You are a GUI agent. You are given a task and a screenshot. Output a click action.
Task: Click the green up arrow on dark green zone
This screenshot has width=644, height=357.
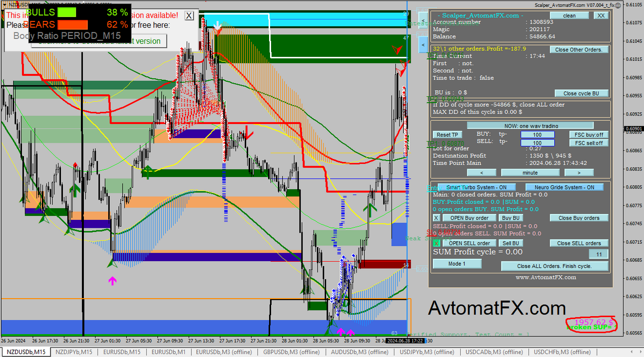(x=147, y=172)
